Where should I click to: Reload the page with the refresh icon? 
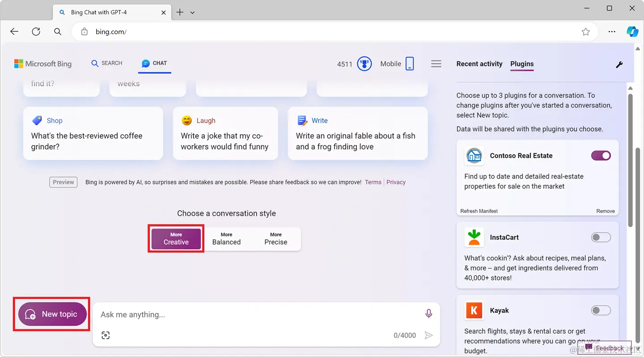point(36,32)
